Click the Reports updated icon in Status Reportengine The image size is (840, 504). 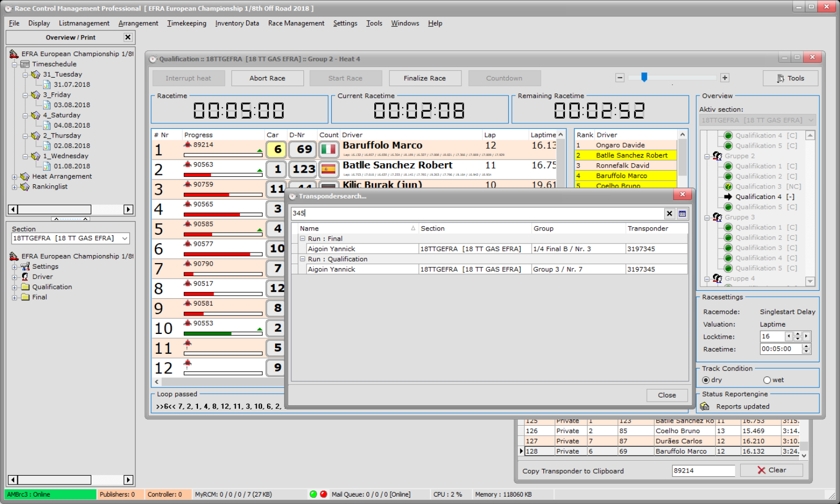pyautogui.click(x=706, y=406)
